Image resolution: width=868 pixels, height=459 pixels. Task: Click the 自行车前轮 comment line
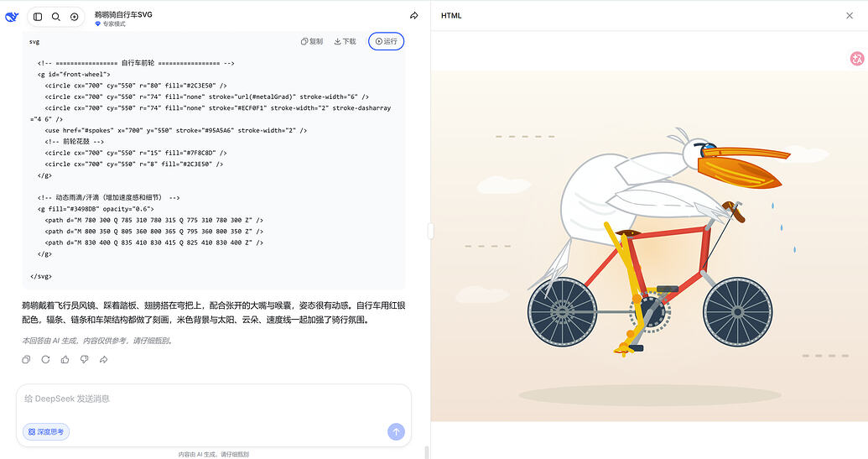pyautogui.click(x=136, y=63)
